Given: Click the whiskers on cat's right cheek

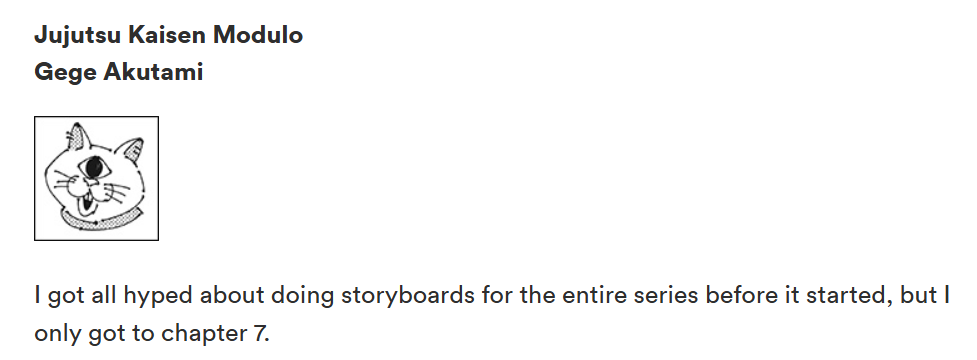Looking at the screenshot, I should [x=118, y=192].
